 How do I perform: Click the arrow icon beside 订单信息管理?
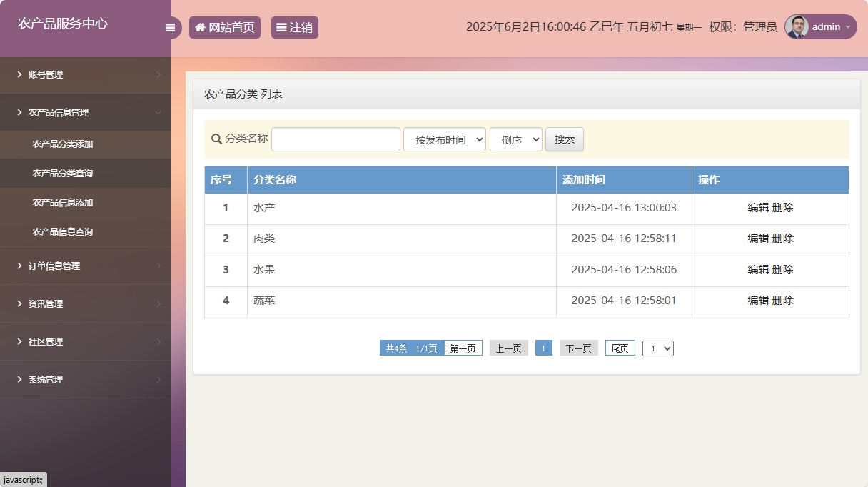click(x=18, y=266)
